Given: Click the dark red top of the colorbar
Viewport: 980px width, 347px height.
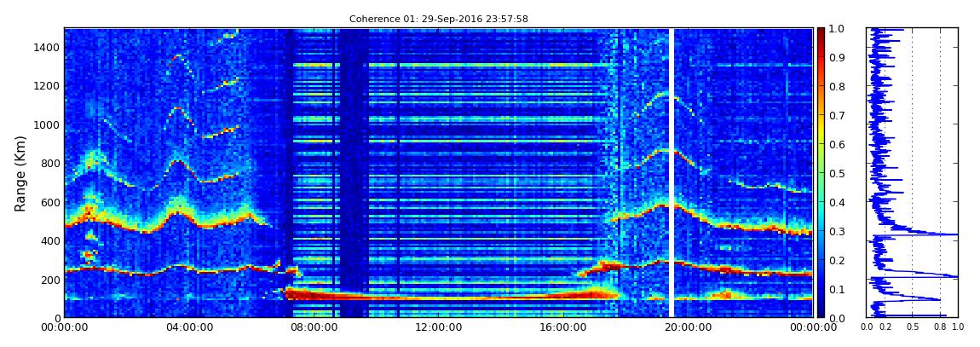Looking at the screenshot, I should click(821, 32).
